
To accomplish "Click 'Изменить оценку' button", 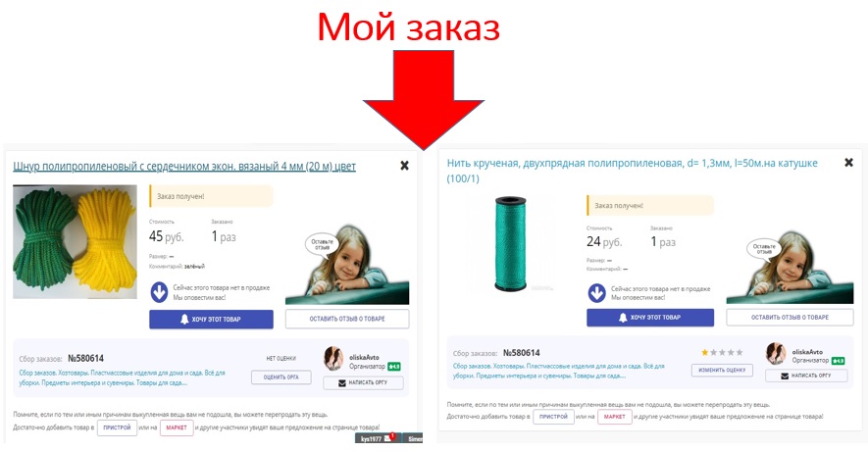I will click(722, 370).
